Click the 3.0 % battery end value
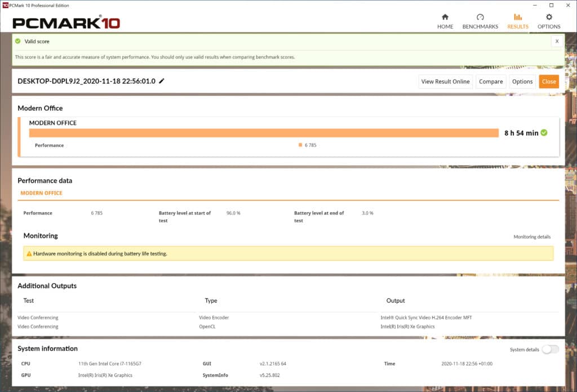The height and width of the screenshot is (392, 577). pyautogui.click(x=367, y=213)
